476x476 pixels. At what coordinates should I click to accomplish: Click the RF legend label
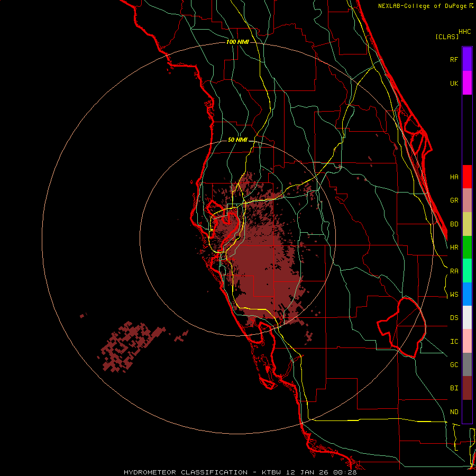pyautogui.click(x=454, y=59)
